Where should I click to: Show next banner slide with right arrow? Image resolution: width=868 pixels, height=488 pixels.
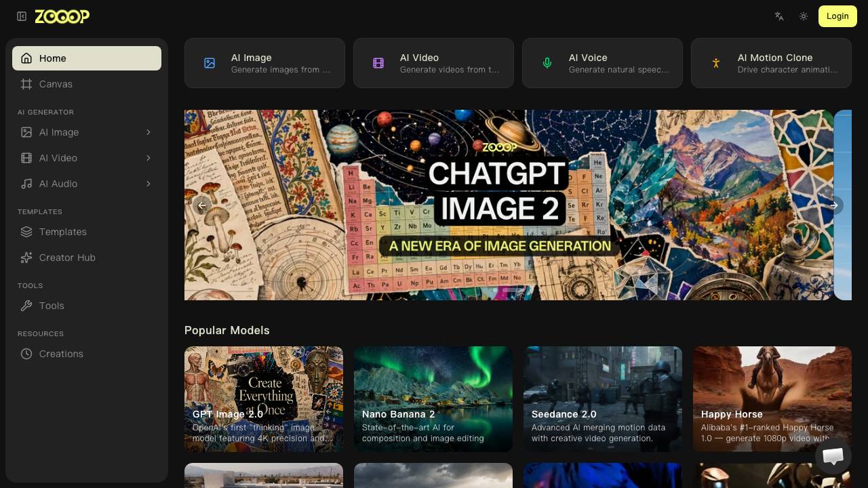point(834,205)
